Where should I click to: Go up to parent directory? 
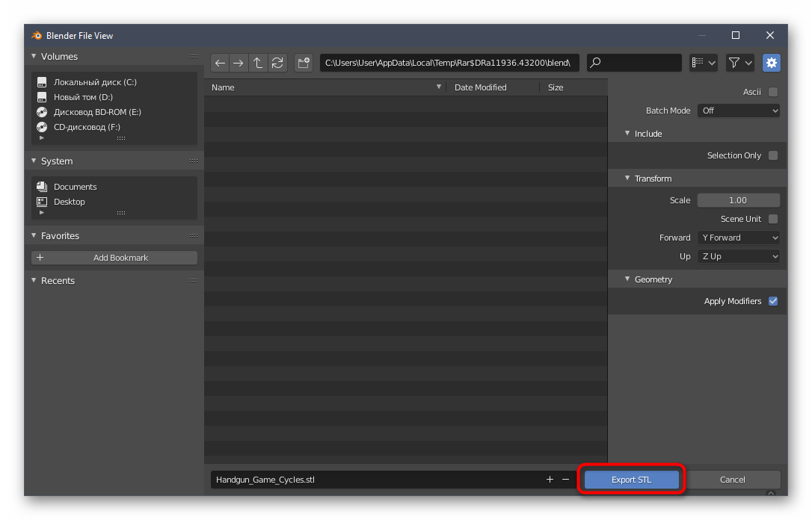(258, 64)
